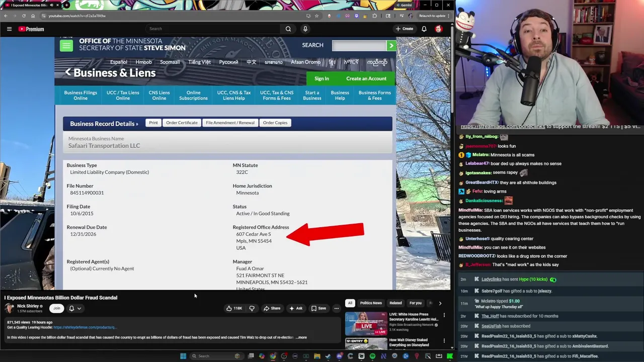This screenshot has width=644, height=362.
Task: Select the Politics News chip
Action: point(371,303)
